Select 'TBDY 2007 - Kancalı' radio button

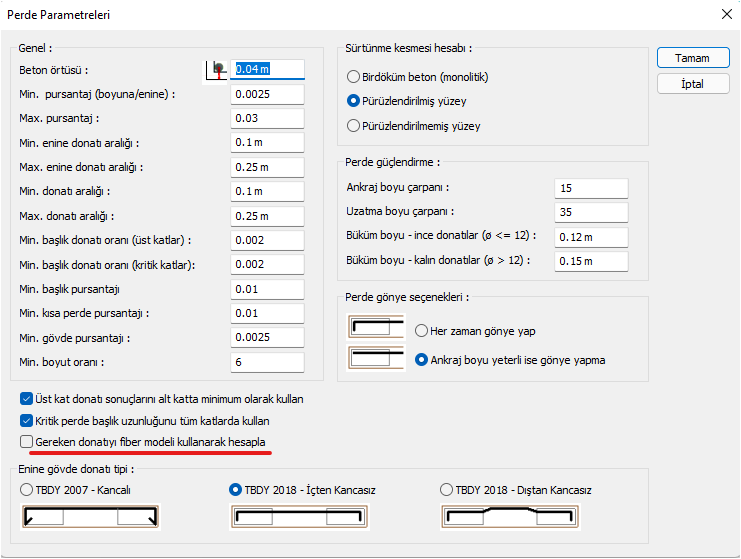pyautogui.click(x=27, y=490)
